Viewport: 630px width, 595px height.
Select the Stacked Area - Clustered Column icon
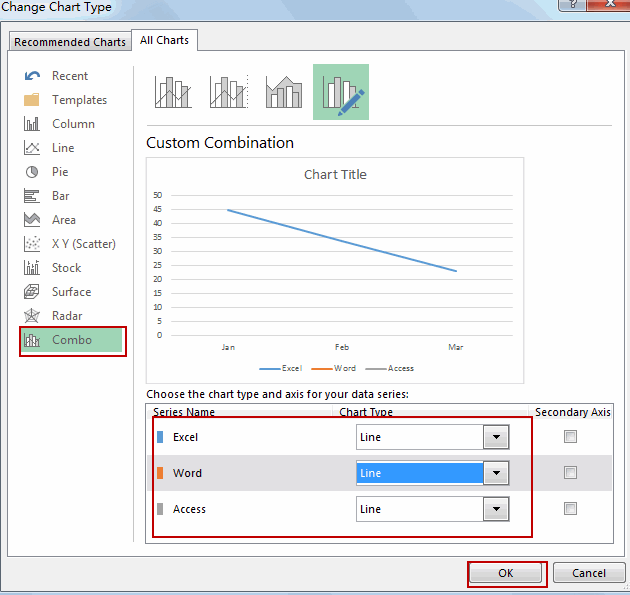tap(284, 92)
